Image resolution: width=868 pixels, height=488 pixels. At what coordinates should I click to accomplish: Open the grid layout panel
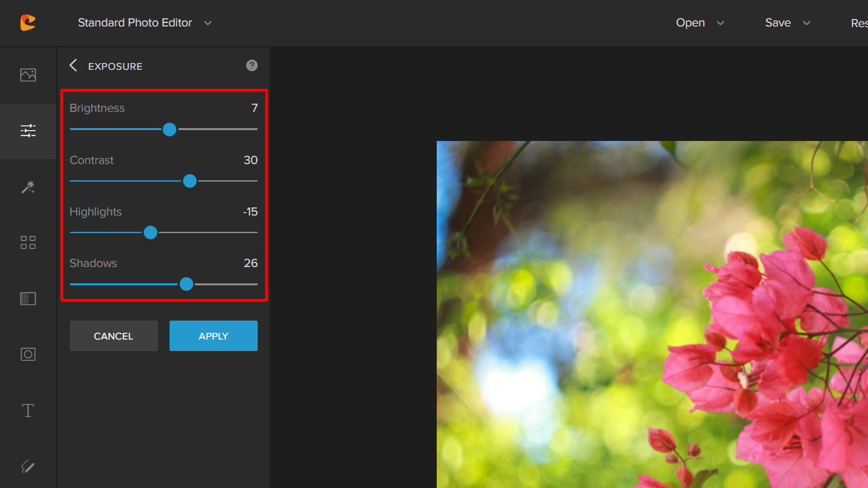pyautogui.click(x=28, y=242)
